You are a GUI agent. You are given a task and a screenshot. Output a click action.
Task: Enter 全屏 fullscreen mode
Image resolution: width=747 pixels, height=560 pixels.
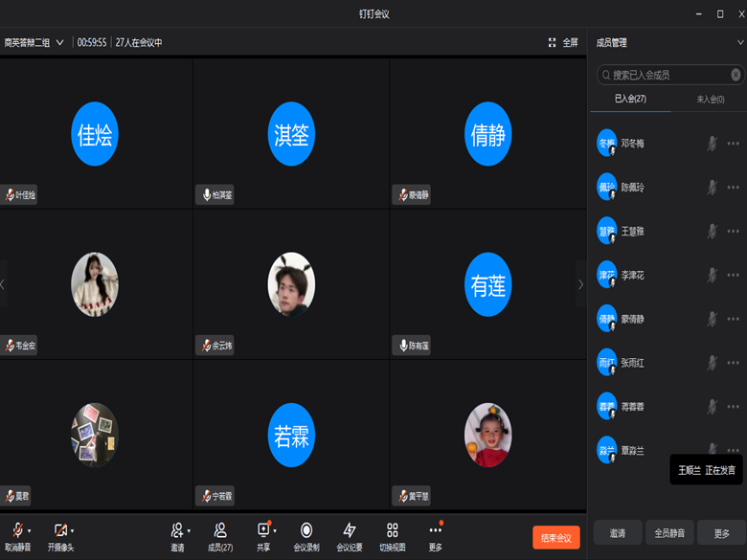coord(563,42)
